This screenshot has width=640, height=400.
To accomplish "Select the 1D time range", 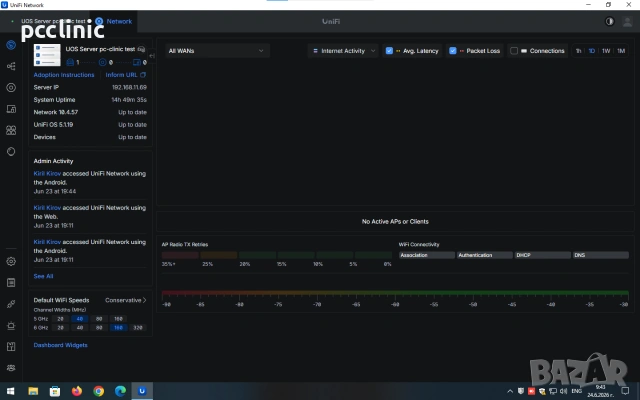I will [591, 51].
